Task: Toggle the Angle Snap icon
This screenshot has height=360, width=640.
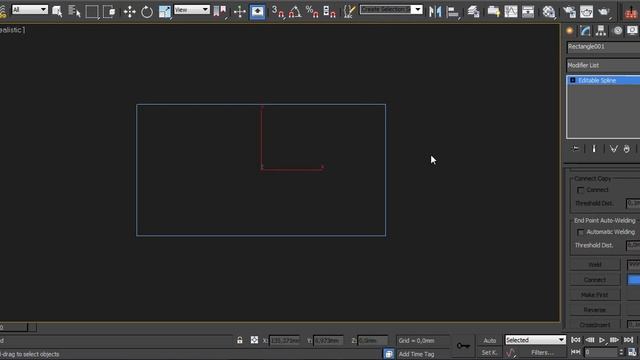Action: click(x=295, y=11)
